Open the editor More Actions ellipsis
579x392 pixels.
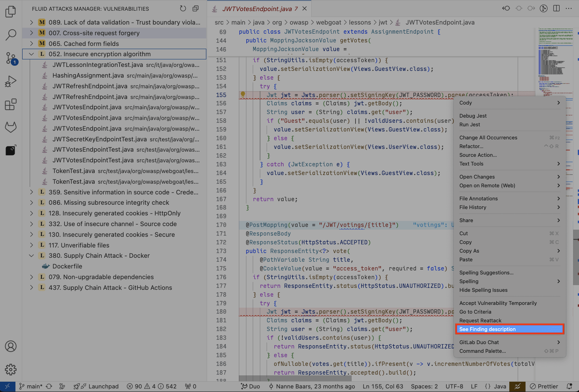pos(569,8)
